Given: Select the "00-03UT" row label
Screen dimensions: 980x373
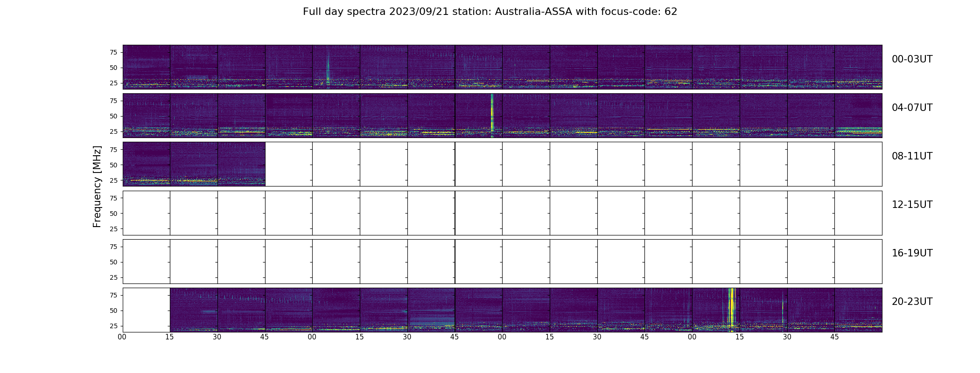Looking at the screenshot, I should coord(912,59).
